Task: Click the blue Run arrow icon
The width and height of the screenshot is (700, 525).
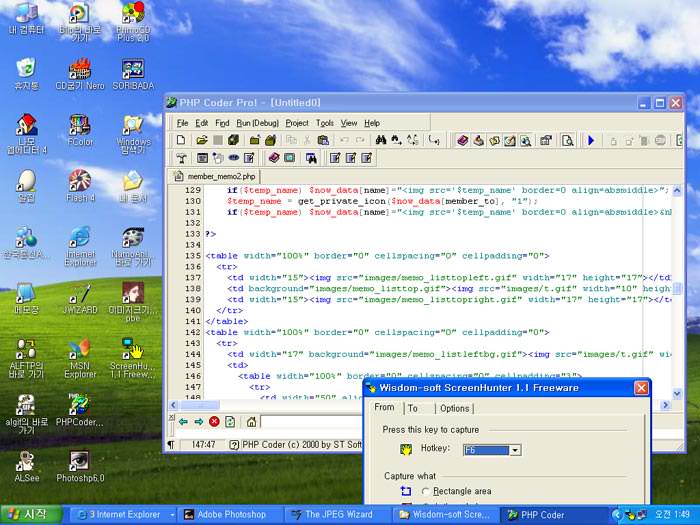Action: 591,141
